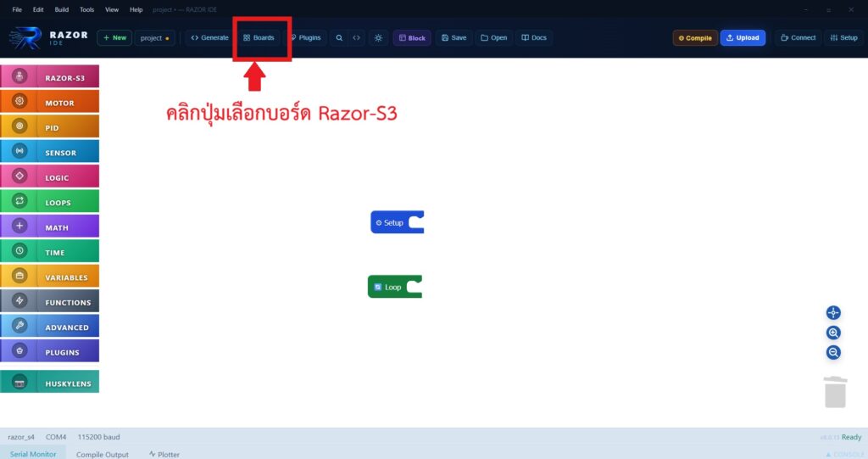Open the File menu
This screenshot has height=459, width=868.
[x=17, y=9]
